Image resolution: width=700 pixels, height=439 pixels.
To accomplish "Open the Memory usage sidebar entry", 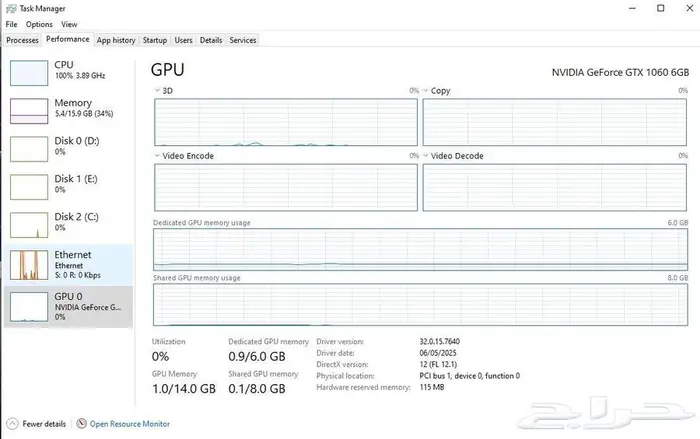I will (x=28, y=110).
